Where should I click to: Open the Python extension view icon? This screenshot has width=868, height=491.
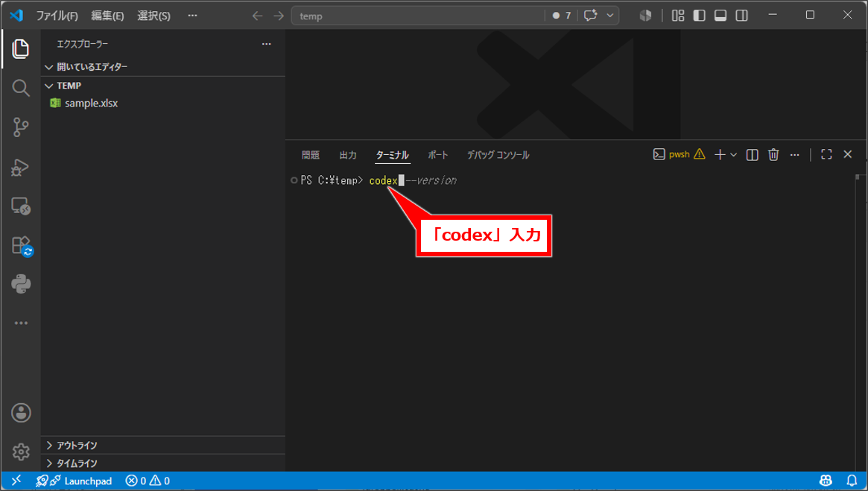(x=20, y=284)
